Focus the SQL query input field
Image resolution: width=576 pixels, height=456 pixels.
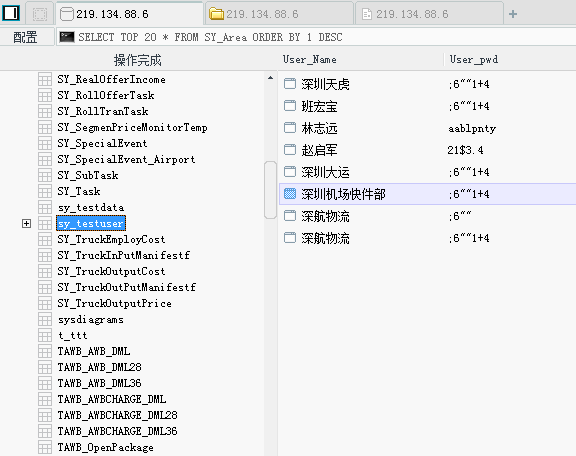[316, 37]
